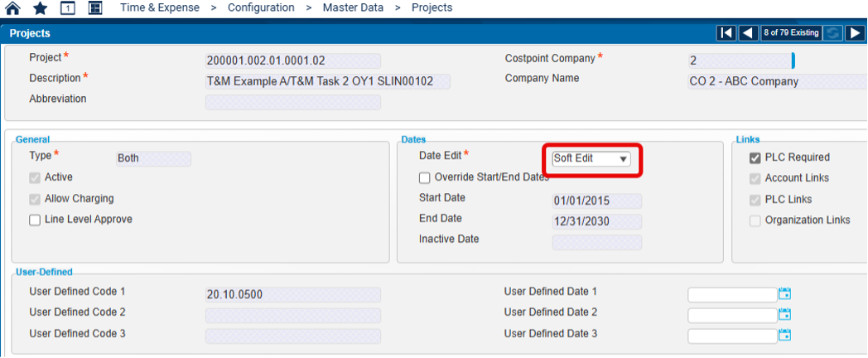Viewport: 868px width, 358px height.
Task: Click the Configuration breadcrumb
Action: click(x=261, y=7)
